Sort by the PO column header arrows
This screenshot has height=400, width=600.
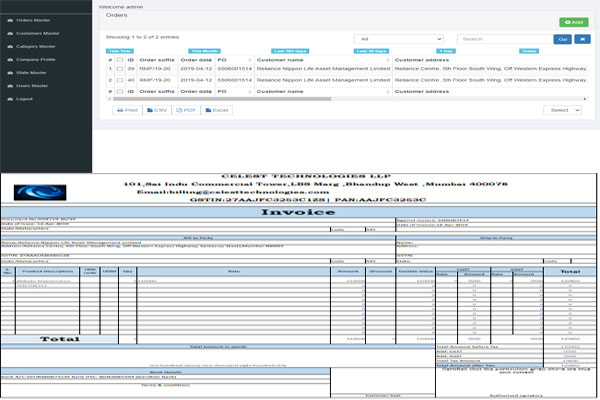tap(250, 60)
